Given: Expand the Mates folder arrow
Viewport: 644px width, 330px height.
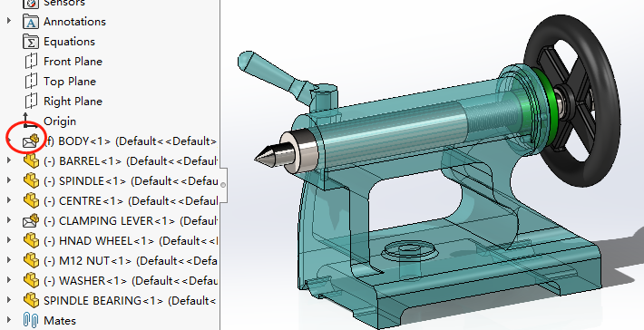Looking at the screenshot, I should pyautogui.click(x=9, y=320).
